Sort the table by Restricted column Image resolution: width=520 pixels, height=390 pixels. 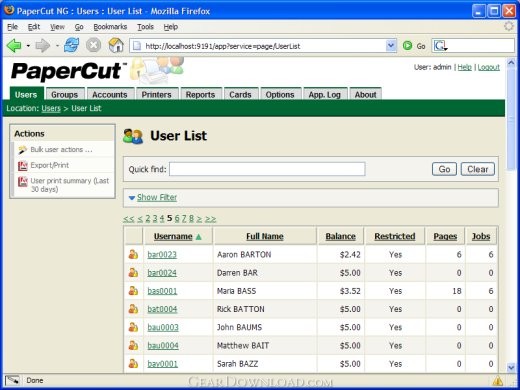395,236
